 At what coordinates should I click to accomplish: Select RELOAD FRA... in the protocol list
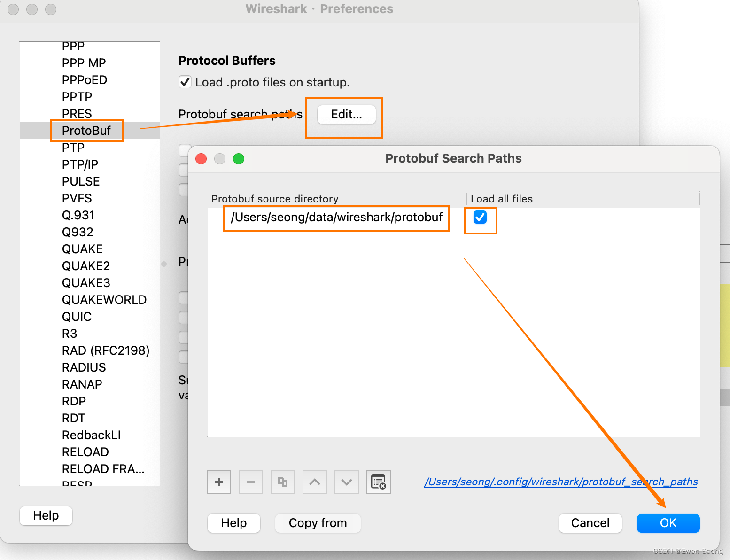(x=90, y=469)
